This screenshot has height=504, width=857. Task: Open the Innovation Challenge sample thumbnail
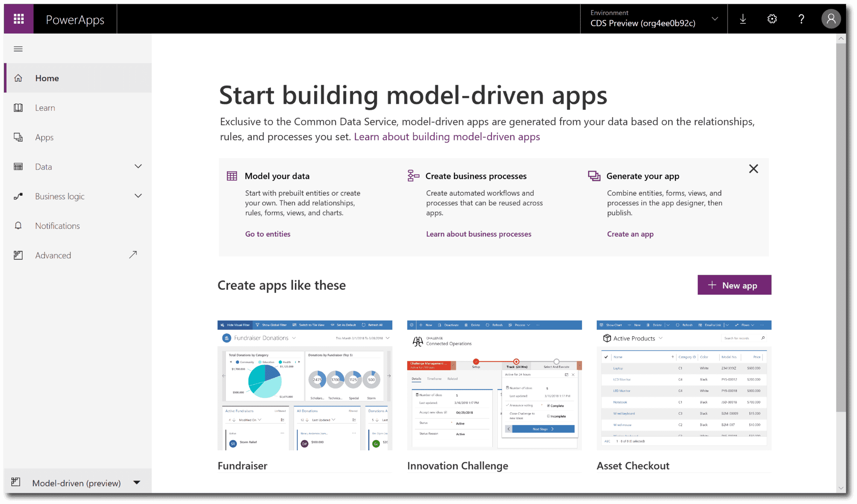point(494,385)
